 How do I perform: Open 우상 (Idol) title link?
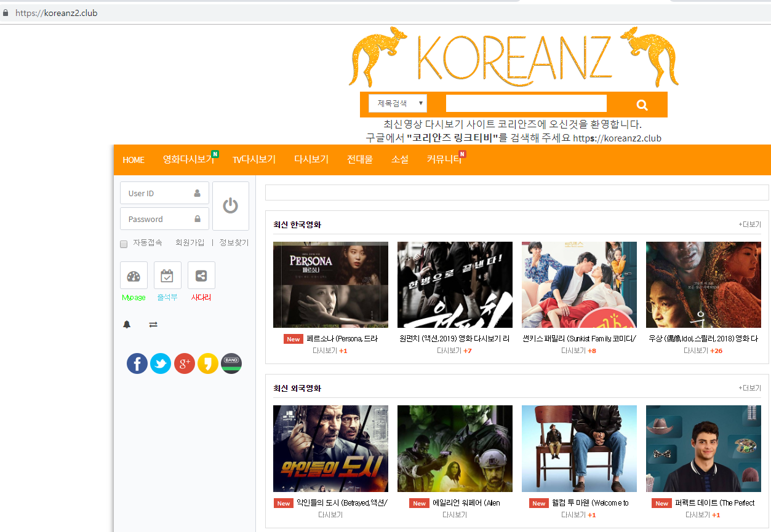(x=703, y=339)
